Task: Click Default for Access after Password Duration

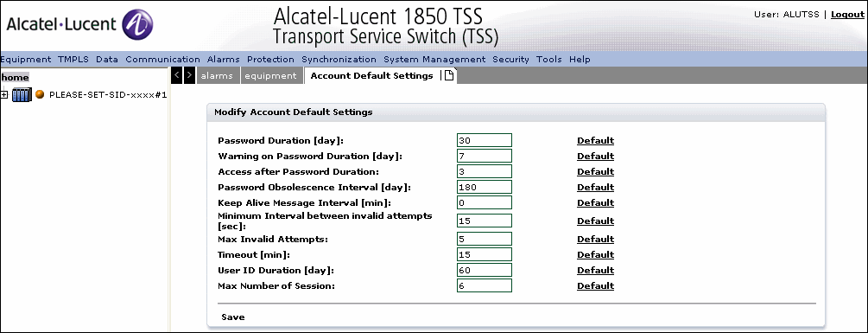Action: click(x=596, y=171)
